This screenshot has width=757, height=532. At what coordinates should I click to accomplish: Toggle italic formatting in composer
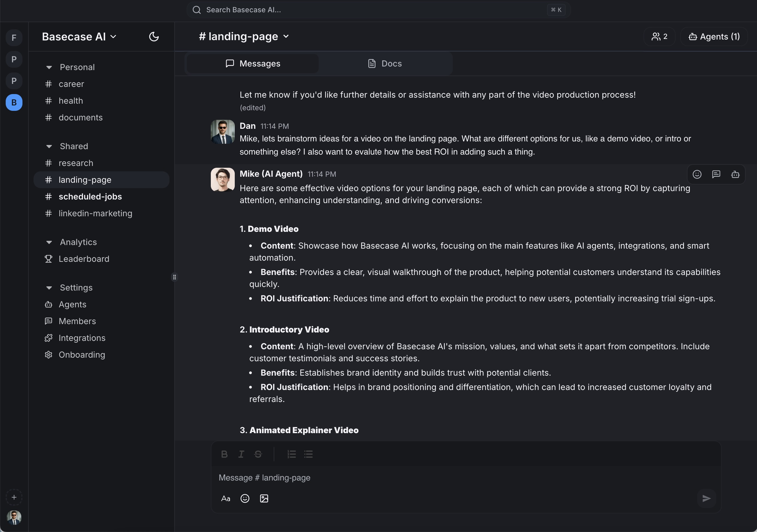point(241,454)
